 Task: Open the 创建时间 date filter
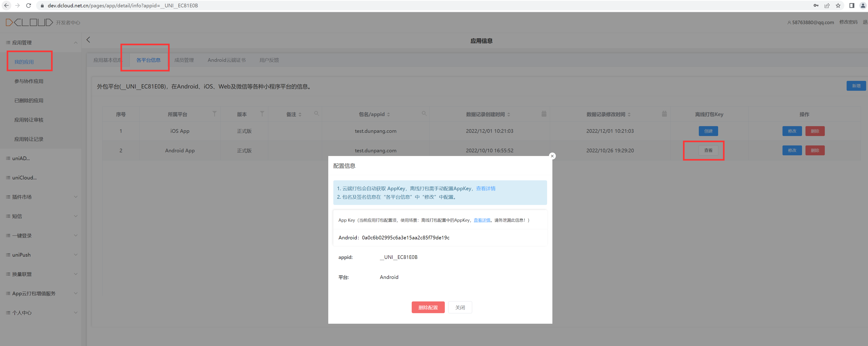pos(543,113)
